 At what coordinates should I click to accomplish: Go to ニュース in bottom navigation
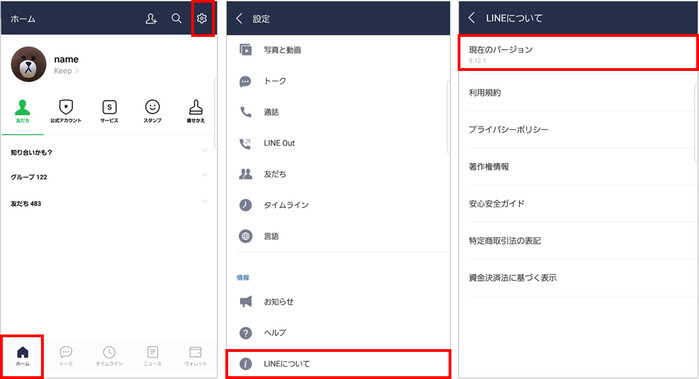pyautogui.click(x=152, y=357)
